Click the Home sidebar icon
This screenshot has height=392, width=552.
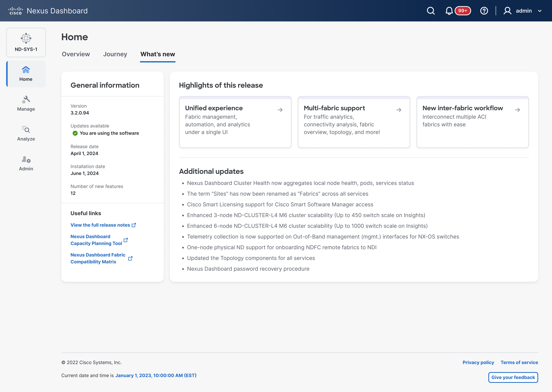26,70
